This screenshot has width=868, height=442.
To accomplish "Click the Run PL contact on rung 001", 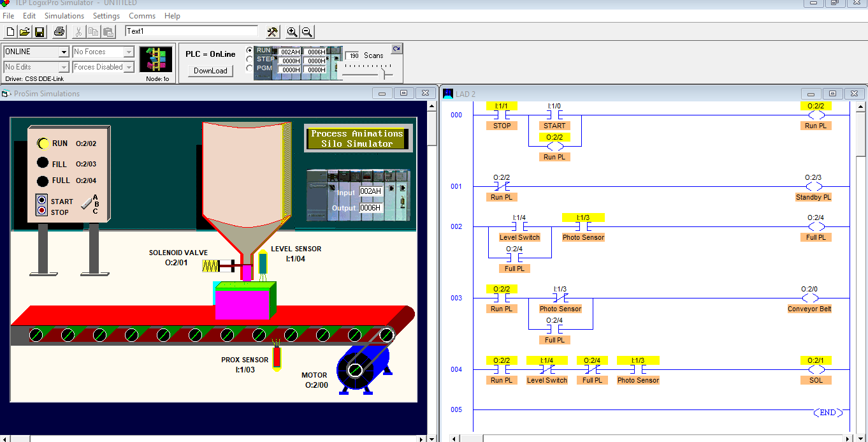I will pos(502,187).
